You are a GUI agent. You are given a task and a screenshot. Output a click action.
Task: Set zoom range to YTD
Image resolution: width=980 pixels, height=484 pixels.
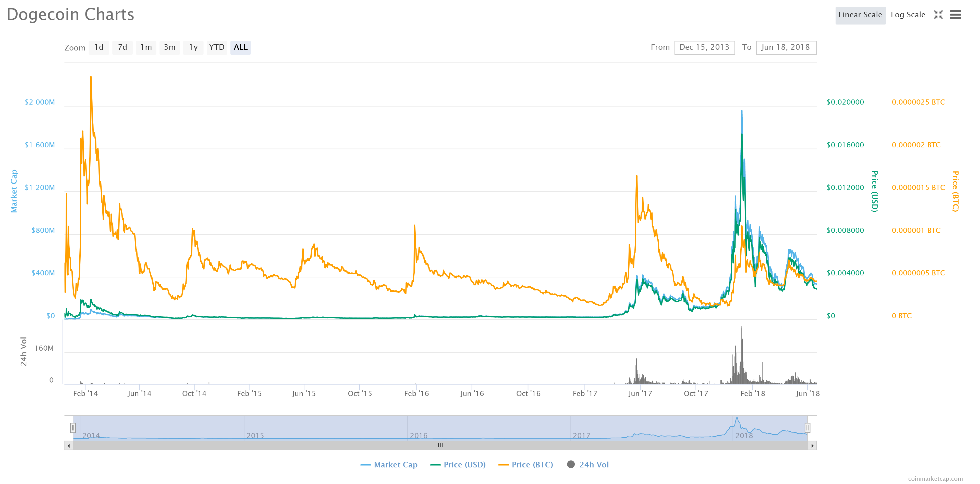tap(217, 47)
